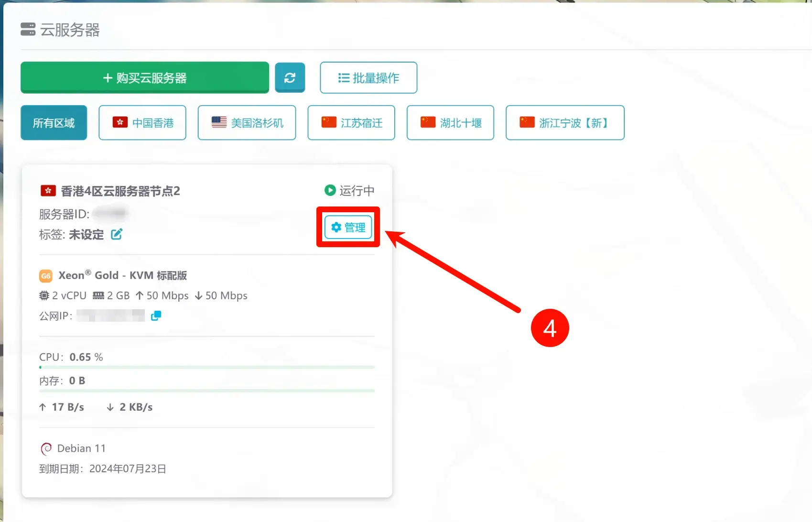
Task: Filter by 湖北十堰 region
Action: pyautogui.click(x=450, y=123)
